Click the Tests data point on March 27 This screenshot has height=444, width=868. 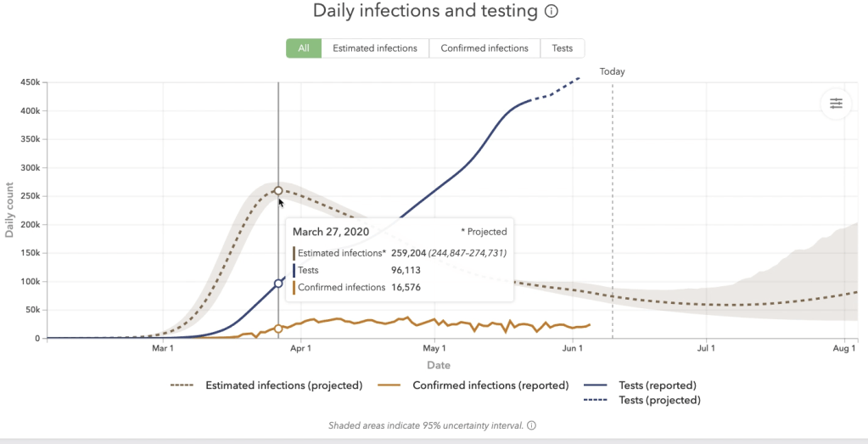[278, 284]
